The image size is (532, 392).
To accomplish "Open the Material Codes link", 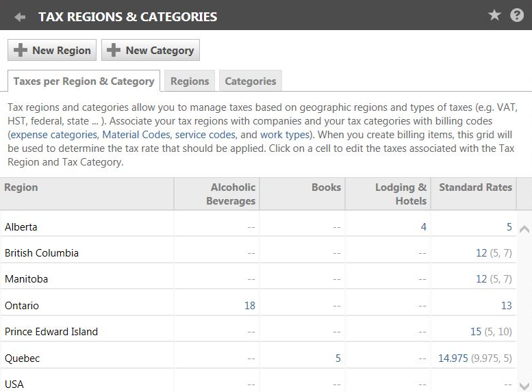I will click(x=136, y=135).
